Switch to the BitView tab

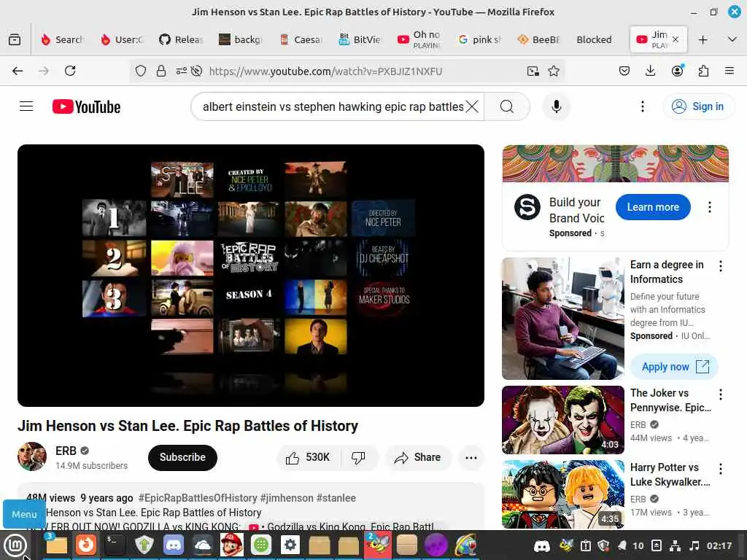[360, 39]
